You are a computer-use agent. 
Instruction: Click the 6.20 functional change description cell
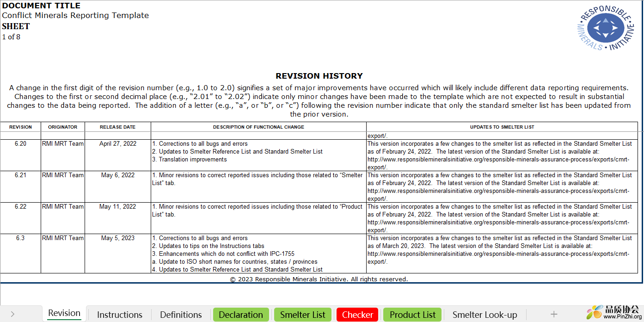click(x=258, y=155)
